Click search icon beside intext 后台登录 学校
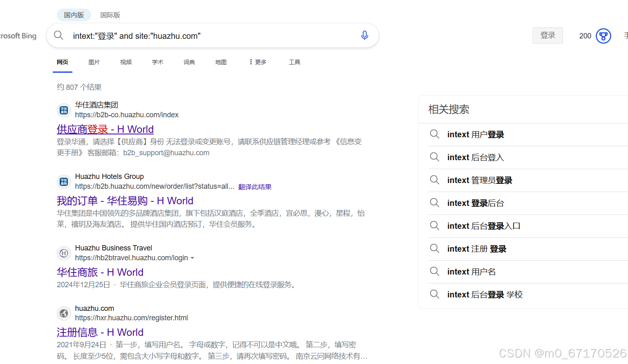This screenshot has width=628, height=364. 435,295
